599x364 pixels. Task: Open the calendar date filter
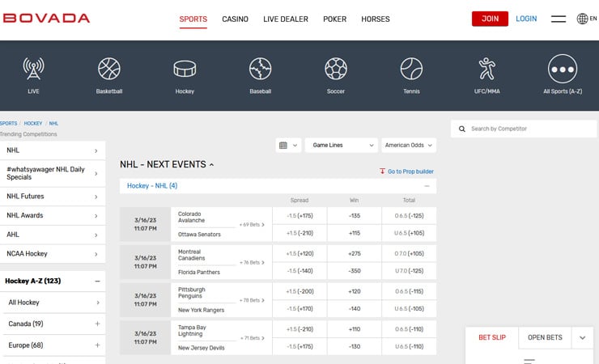click(x=288, y=146)
